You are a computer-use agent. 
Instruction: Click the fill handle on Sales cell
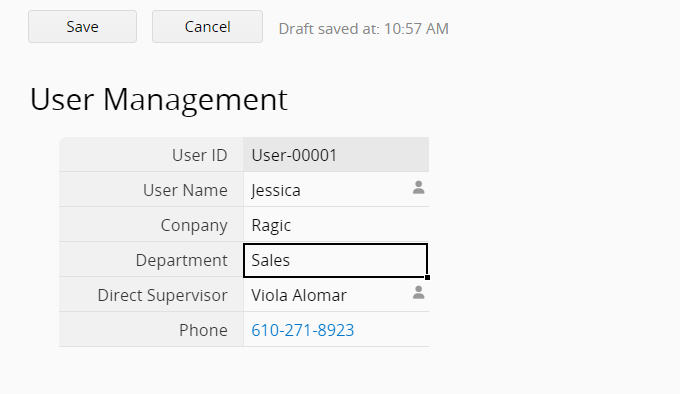coord(428,277)
